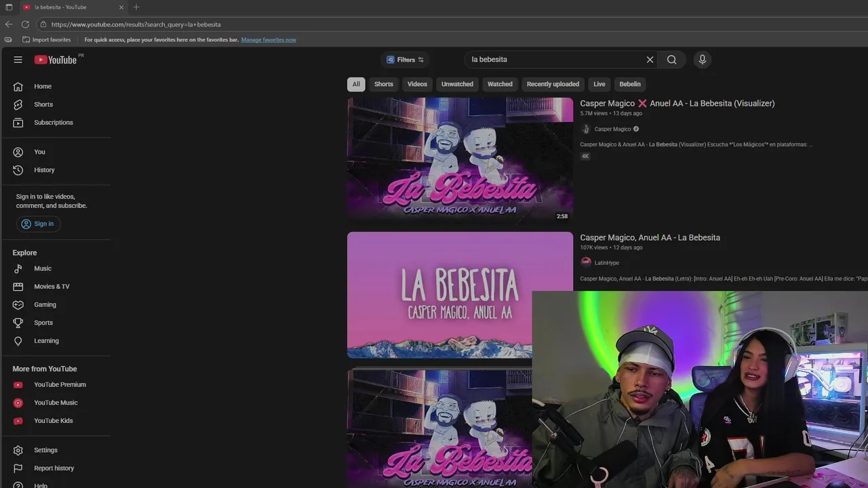The image size is (868, 488).
Task: Open YouTube Kids icon link
Action: pos(18,421)
